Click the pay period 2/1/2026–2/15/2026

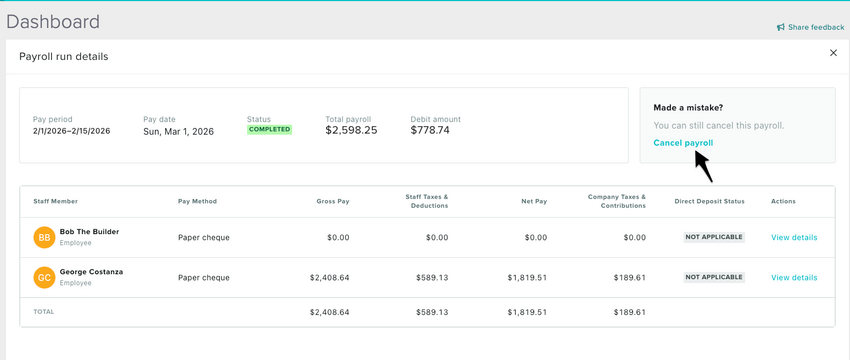point(72,131)
